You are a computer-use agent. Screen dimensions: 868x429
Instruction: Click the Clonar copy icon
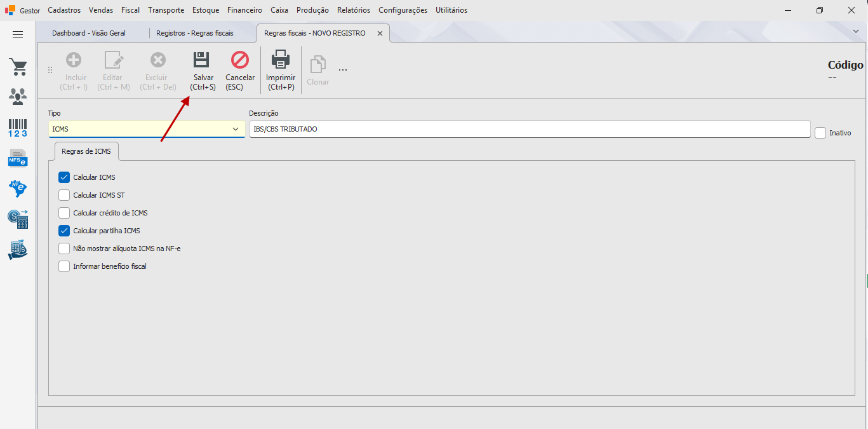(317, 64)
